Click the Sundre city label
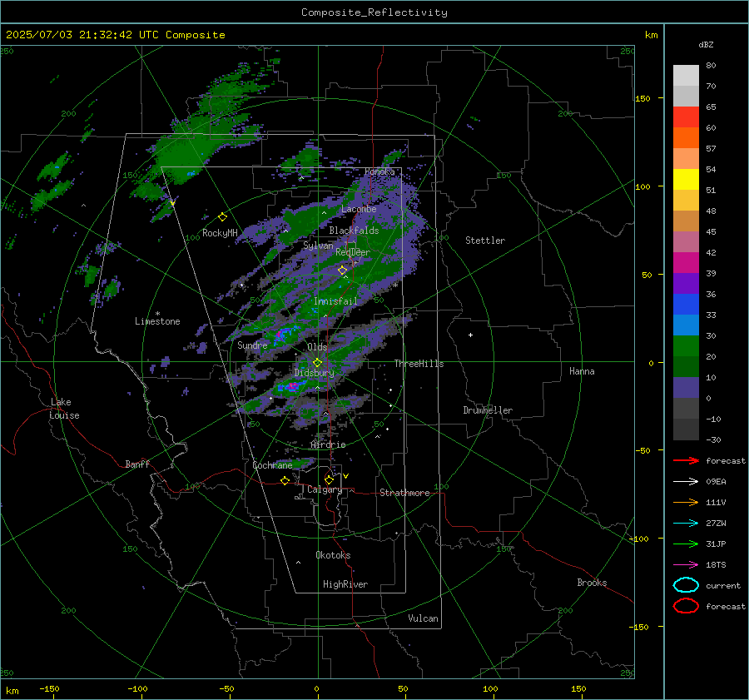 coord(252,345)
